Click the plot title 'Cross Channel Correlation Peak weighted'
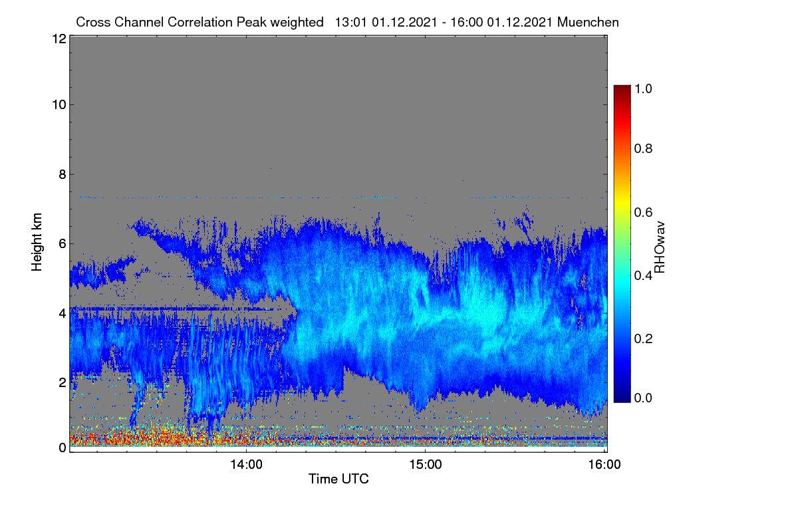 (200, 22)
